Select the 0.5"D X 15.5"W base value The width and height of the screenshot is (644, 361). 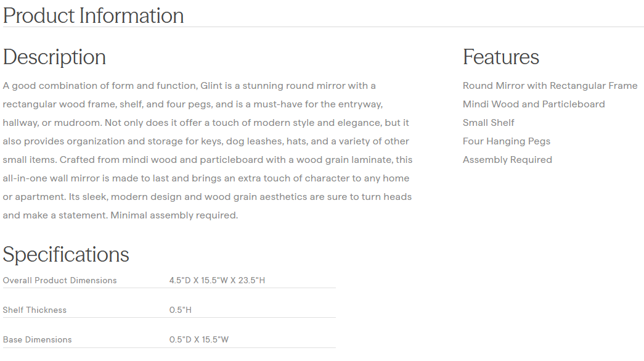point(199,339)
